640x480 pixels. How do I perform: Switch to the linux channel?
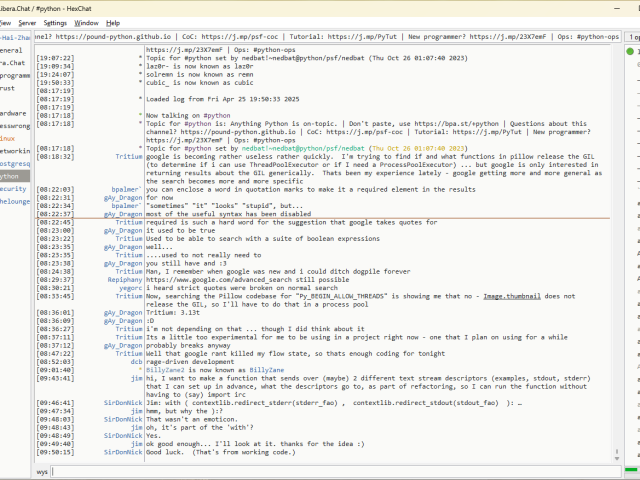pyautogui.click(x=9, y=138)
